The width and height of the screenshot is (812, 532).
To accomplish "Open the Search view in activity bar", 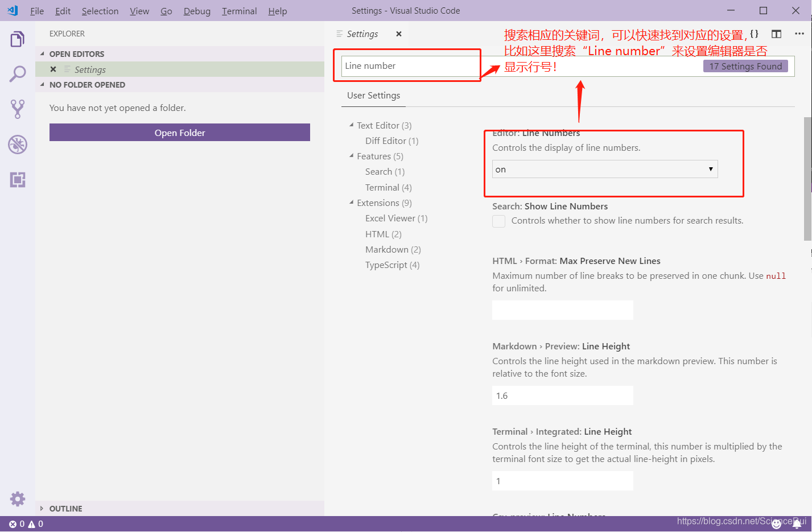I will click(x=18, y=74).
